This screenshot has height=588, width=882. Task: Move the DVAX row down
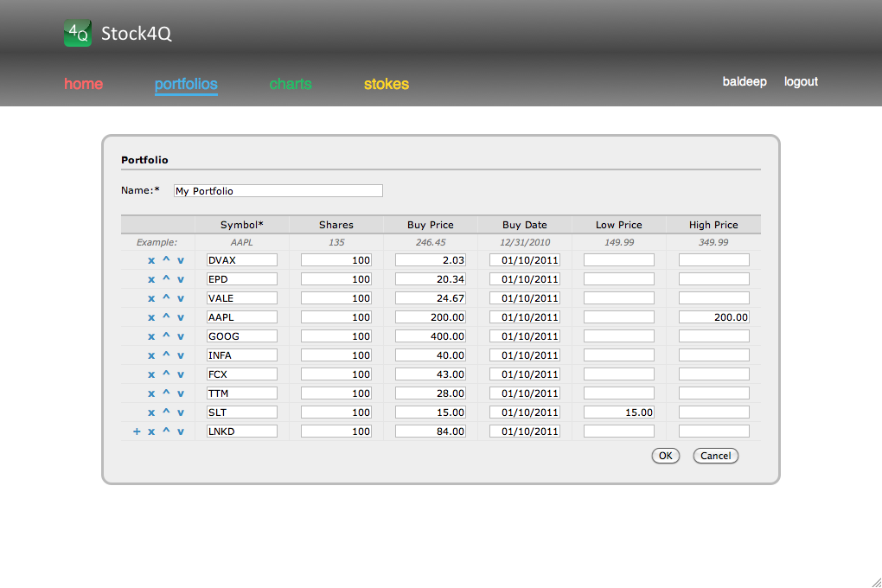[x=181, y=260]
